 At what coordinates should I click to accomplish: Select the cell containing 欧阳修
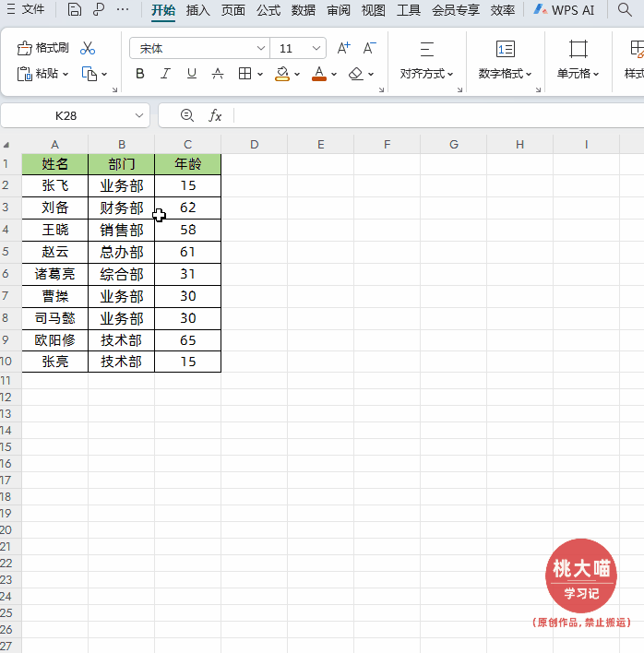tap(55, 340)
